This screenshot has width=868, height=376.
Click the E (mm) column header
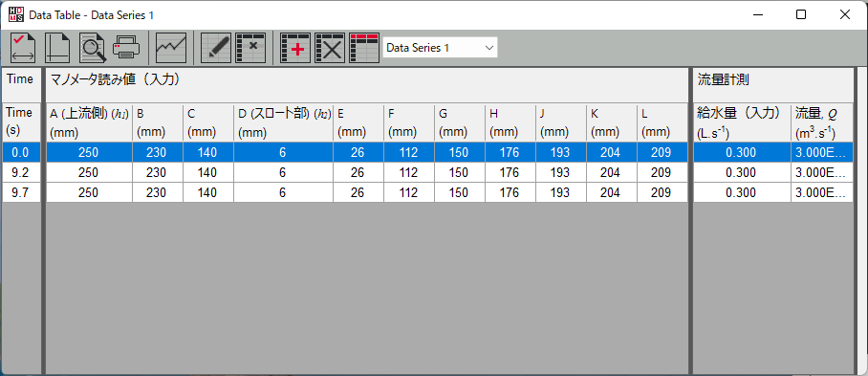[358, 122]
